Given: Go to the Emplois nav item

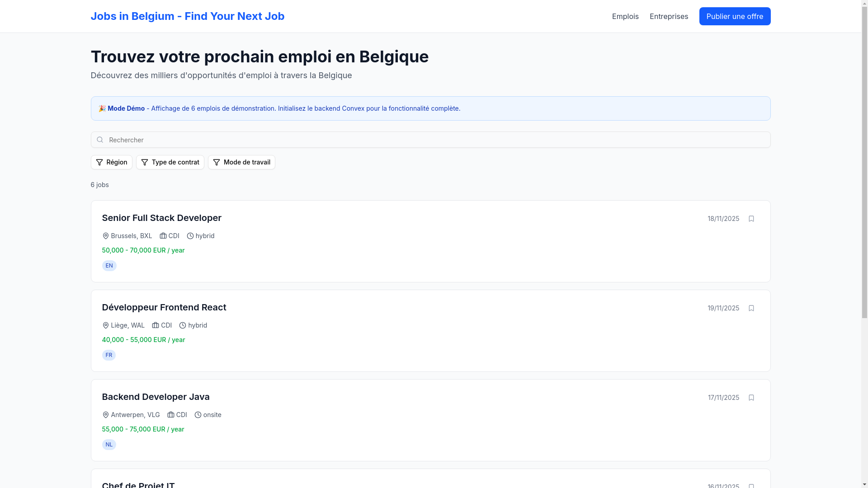Looking at the screenshot, I should (625, 16).
